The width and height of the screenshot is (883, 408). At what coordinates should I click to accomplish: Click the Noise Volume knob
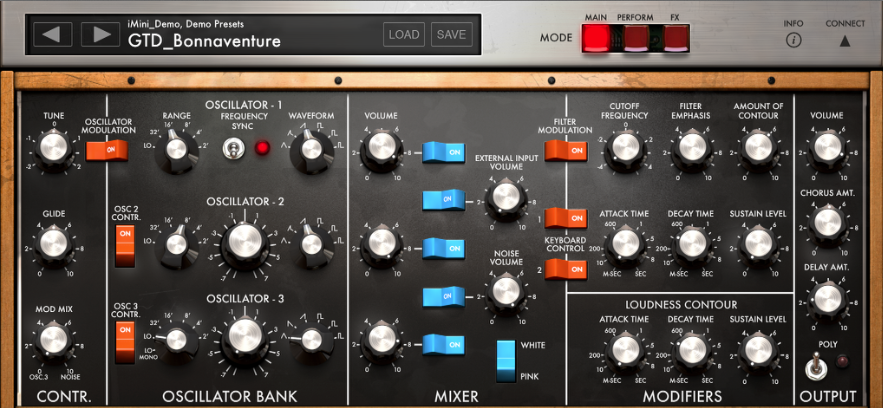(506, 291)
